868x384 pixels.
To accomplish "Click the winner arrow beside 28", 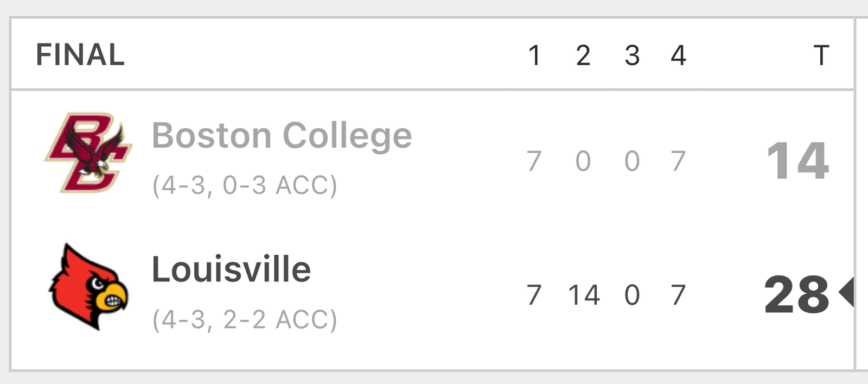I will coord(846,293).
